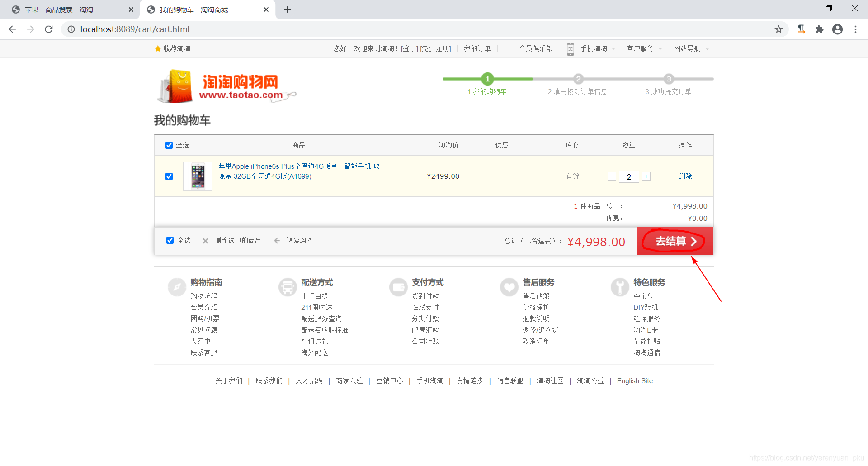This screenshot has width=868, height=466.
Task: Open 取消订单 footer link
Action: tap(536, 341)
